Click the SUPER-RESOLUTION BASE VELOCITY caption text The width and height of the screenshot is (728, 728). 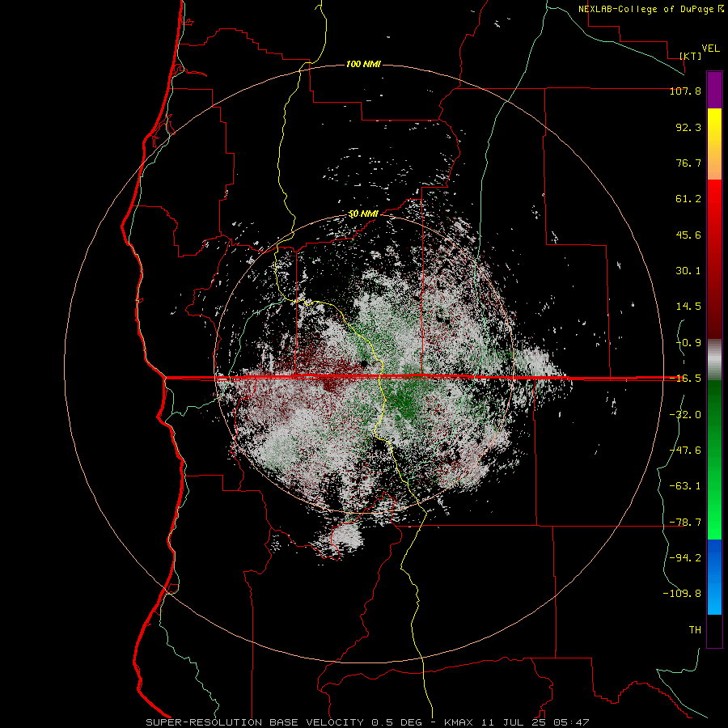255,722
